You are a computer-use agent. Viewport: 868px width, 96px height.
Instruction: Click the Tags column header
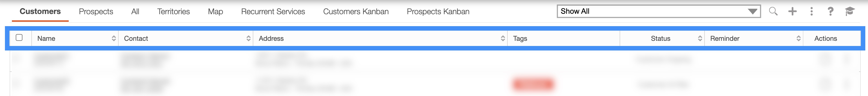520,39
